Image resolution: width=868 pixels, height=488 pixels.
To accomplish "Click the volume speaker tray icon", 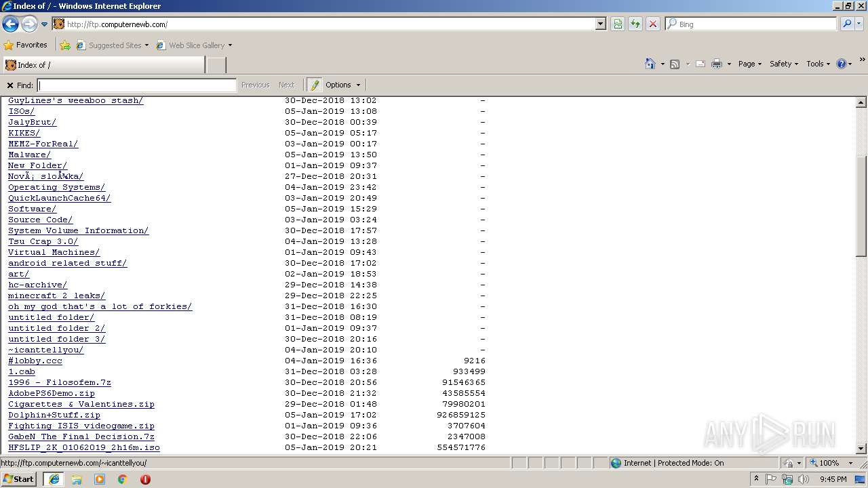I will pos(805,479).
